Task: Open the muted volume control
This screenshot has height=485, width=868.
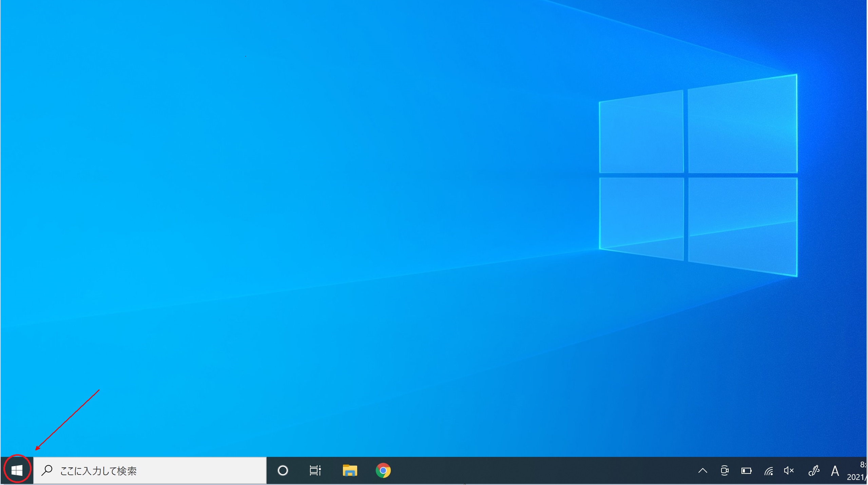Action: [x=789, y=470]
